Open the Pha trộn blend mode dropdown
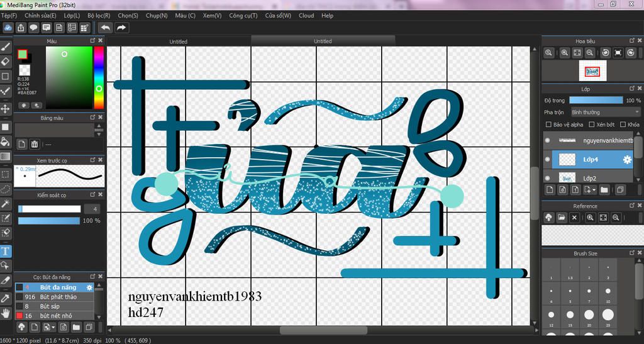 click(x=606, y=112)
